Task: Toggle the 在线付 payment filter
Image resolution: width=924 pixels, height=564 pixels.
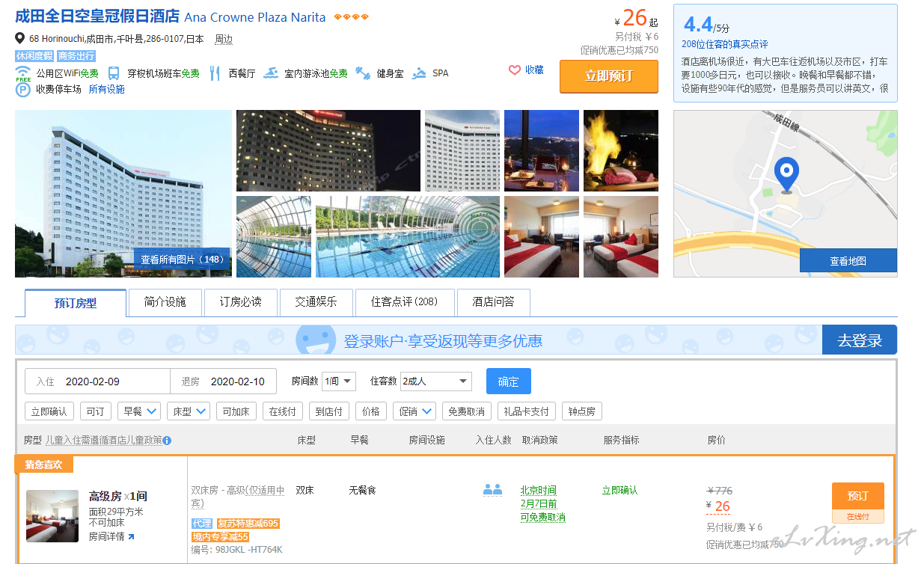Action: [283, 411]
